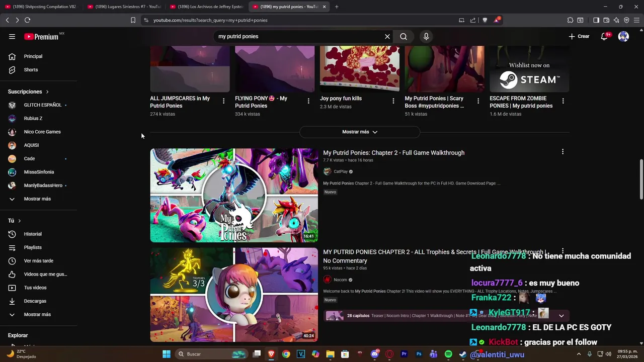644x362 pixels.
Task: Play ALL Trophies & Secrets video thumbnail
Action: tap(234, 295)
